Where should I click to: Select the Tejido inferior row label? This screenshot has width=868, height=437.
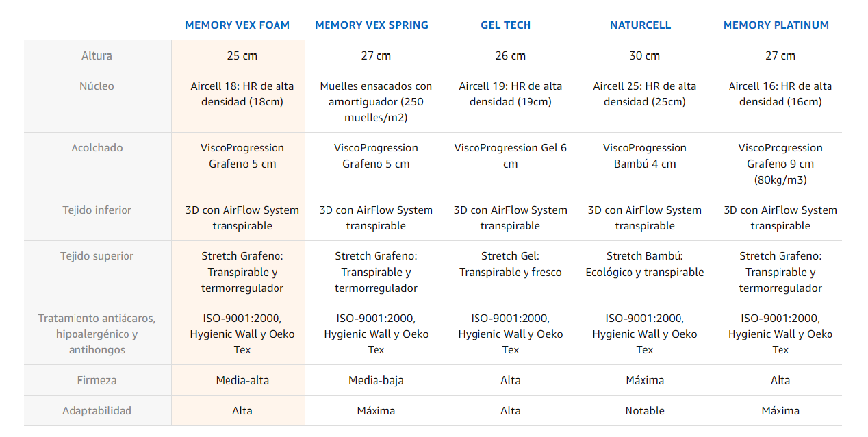[97, 210]
